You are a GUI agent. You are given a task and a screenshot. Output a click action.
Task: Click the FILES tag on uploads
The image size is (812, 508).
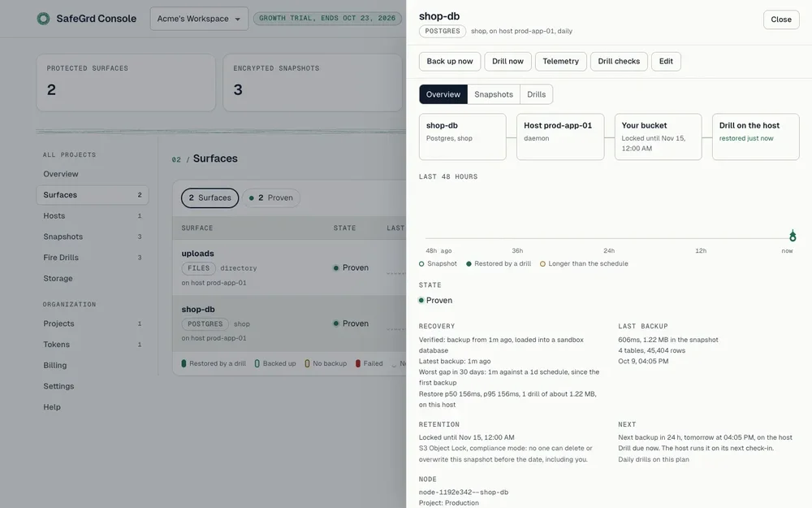pos(198,268)
